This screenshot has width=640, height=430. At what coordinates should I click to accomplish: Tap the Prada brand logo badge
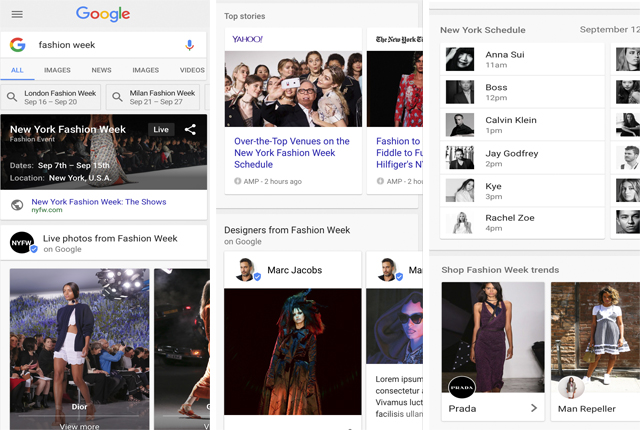(x=462, y=387)
